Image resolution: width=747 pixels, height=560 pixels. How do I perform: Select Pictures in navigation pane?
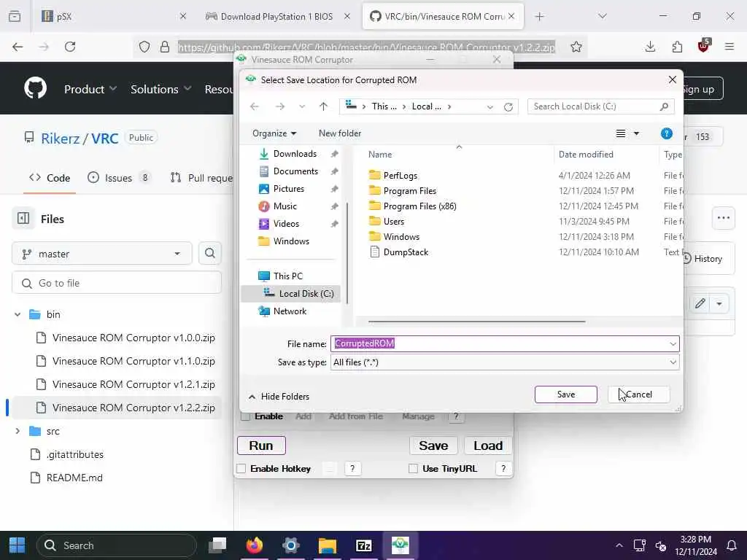coord(288,189)
